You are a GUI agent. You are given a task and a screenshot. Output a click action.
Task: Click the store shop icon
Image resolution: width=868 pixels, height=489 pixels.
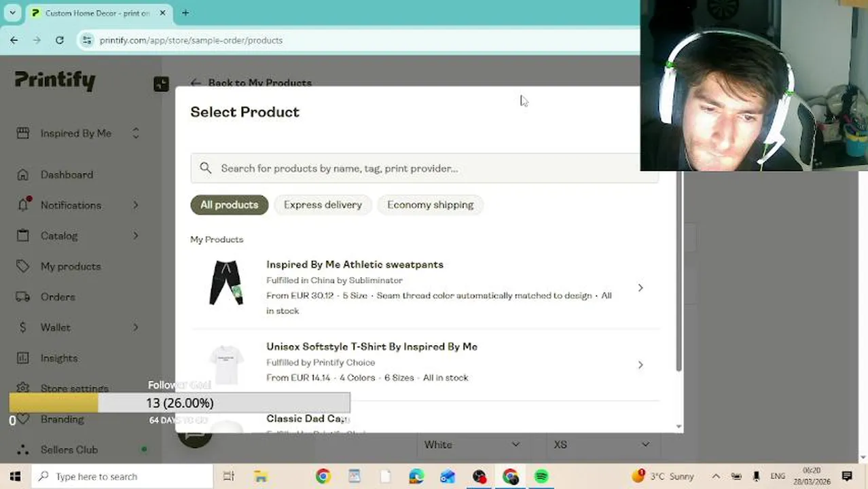coord(23,133)
